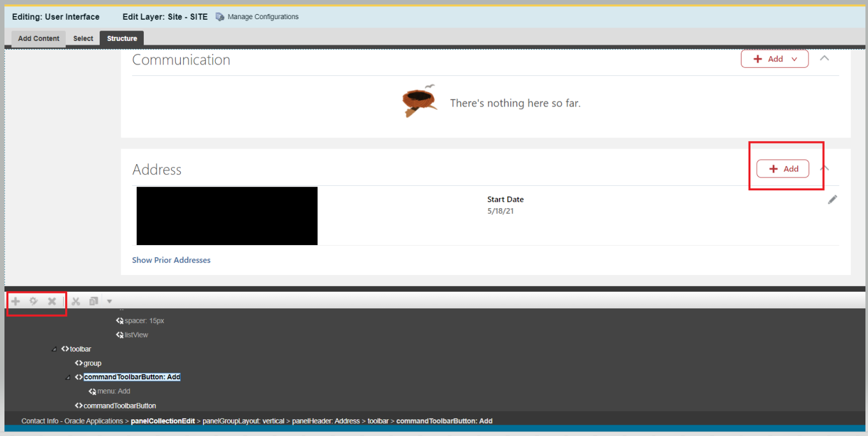
Task: Collapse the commandToolbarButton: Add tree node
Action: [68, 377]
